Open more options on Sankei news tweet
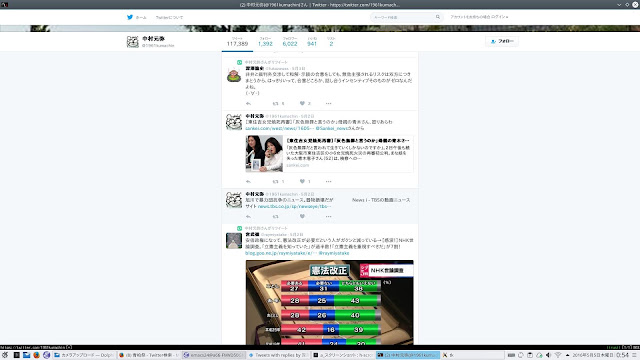The height and width of the screenshot is (360, 640). (329, 181)
